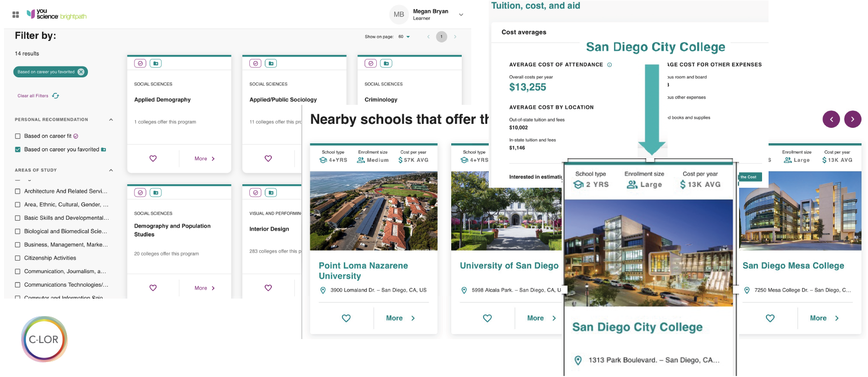The height and width of the screenshot is (377, 868).
Task: Click career fit icon on Interior Design card
Action: (255, 193)
